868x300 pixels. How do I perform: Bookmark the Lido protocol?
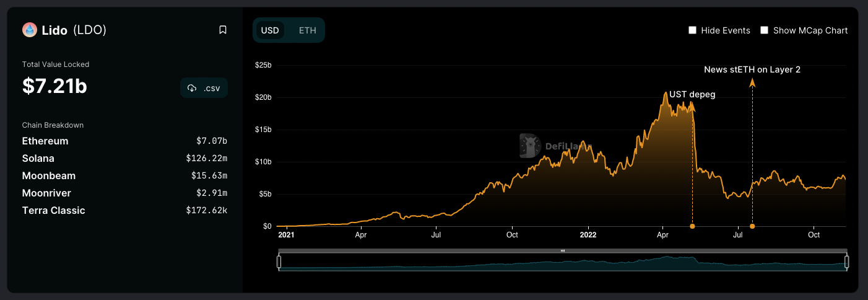click(223, 30)
